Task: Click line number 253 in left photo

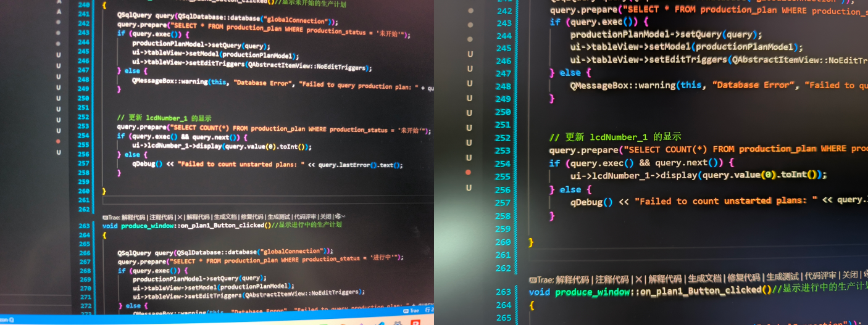Action: (84, 126)
